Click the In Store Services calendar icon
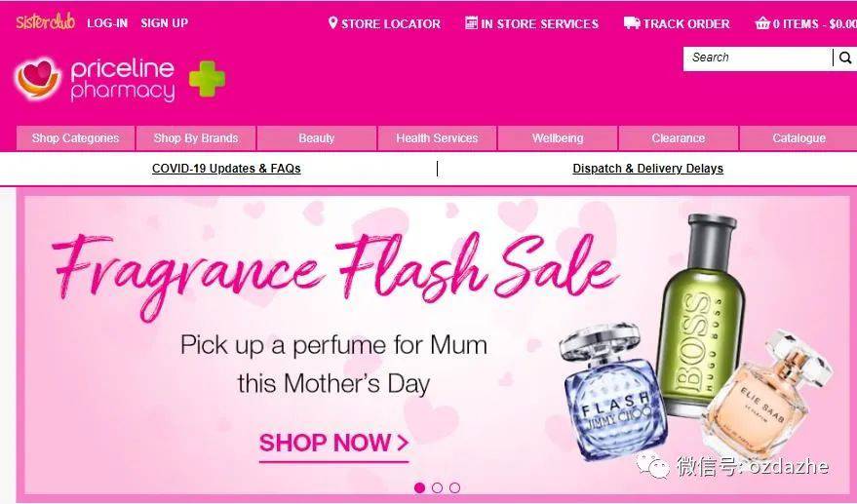This screenshot has height=504, width=857. point(471,23)
